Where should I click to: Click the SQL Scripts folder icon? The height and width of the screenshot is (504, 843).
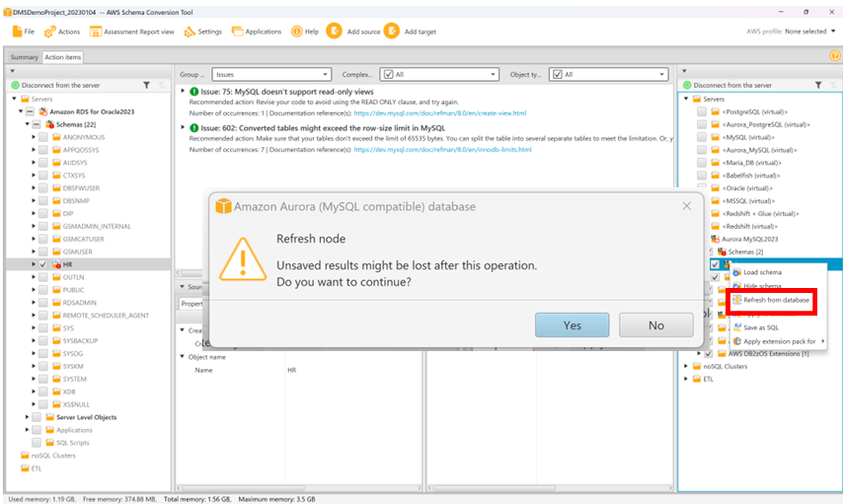[x=50, y=443]
